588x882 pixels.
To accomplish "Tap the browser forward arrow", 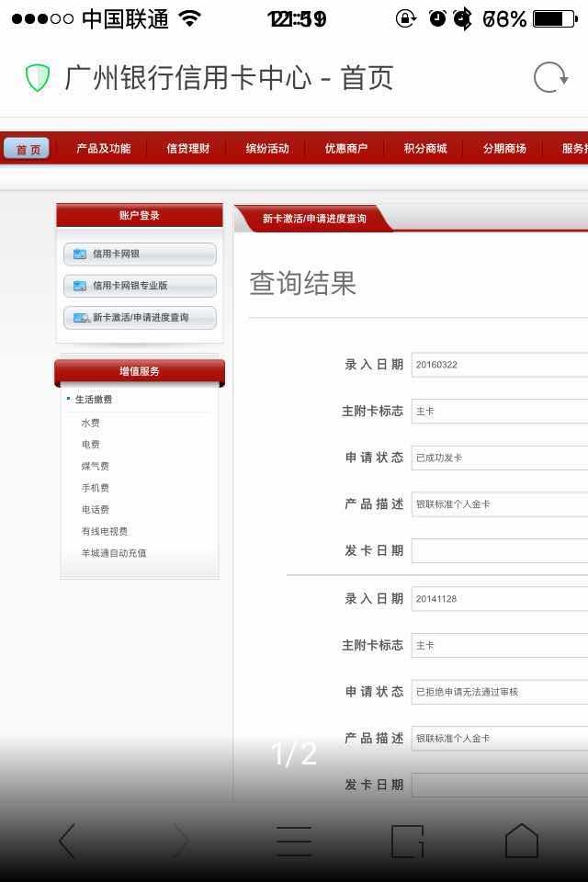I will click(181, 841).
